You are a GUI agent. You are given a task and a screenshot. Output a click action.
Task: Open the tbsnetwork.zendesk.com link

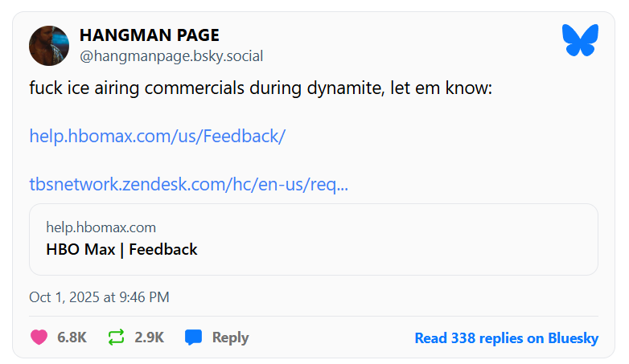coord(188,185)
